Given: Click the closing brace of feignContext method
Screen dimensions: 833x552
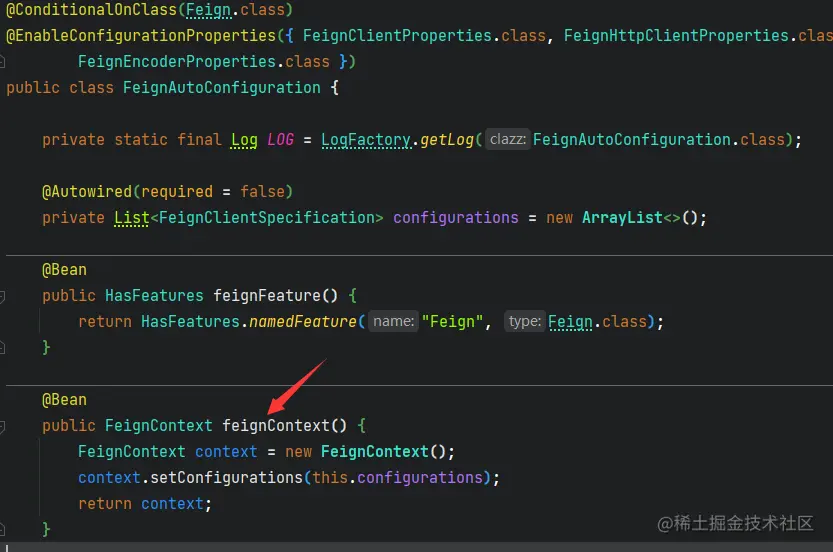Looking at the screenshot, I should coord(46,530).
